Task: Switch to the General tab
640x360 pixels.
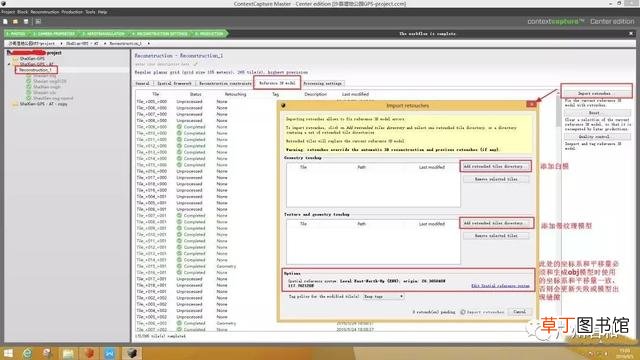Action: (x=142, y=83)
